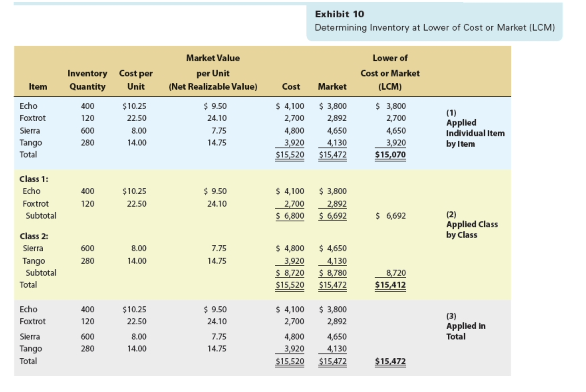Select LCM value $ 3,800 for Echo
586x392 pixels.
click(x=390, y=106)
